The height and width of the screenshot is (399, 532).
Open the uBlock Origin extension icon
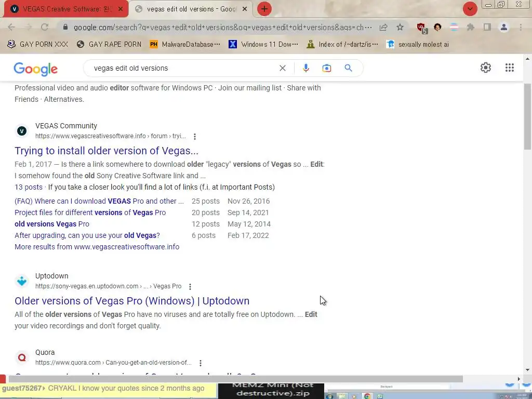click(421, 28)
